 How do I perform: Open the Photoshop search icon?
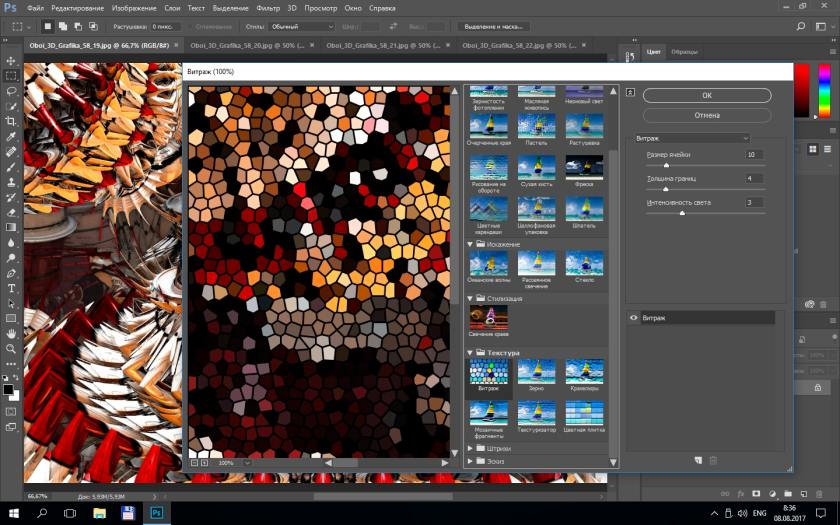point(801,26)
